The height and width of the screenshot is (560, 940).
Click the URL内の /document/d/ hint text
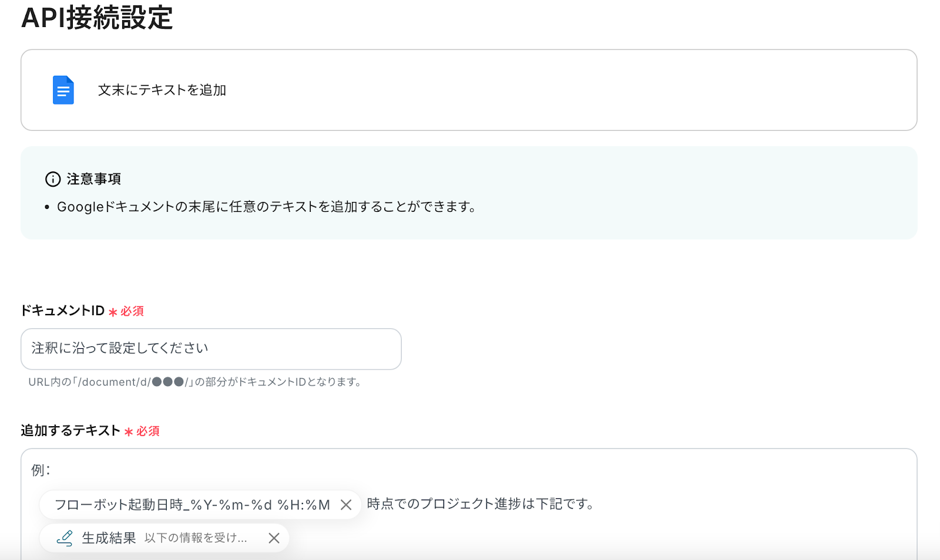pos(194,382)
